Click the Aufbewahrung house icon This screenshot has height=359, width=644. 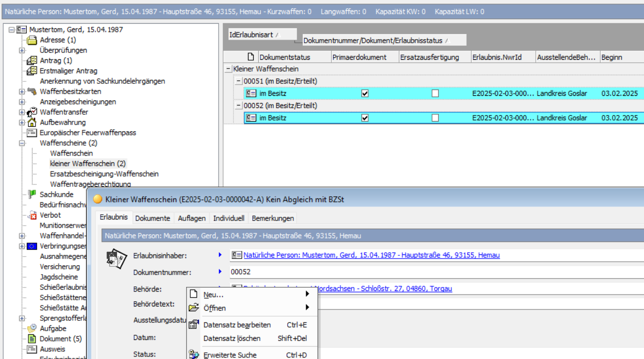tap(32, 122)
